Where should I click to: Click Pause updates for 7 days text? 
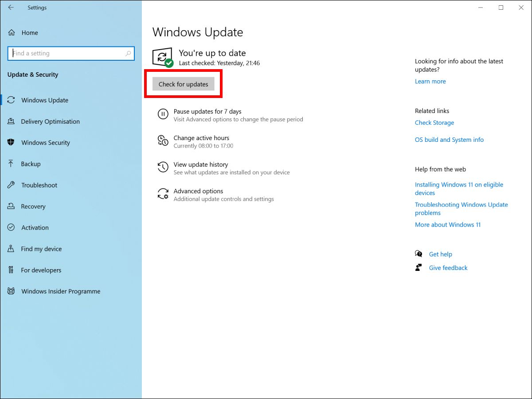pos(207,111)
